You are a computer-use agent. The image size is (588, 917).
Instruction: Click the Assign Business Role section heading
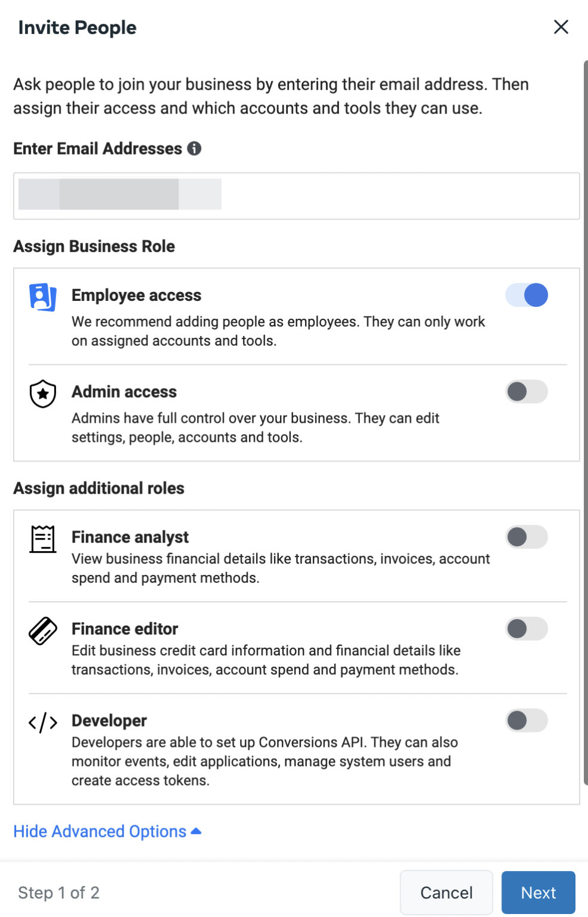coord(93,246)
